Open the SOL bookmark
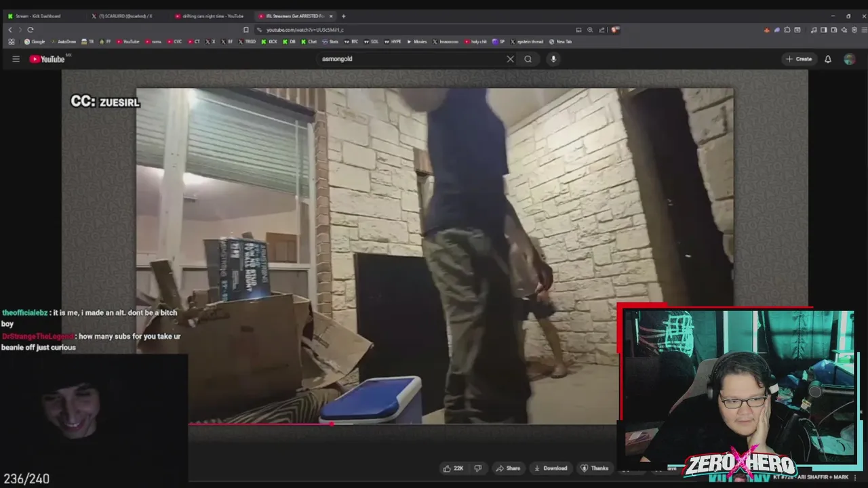Image resolution: width=868 pixels, height=488 pixels. (372, 41)
